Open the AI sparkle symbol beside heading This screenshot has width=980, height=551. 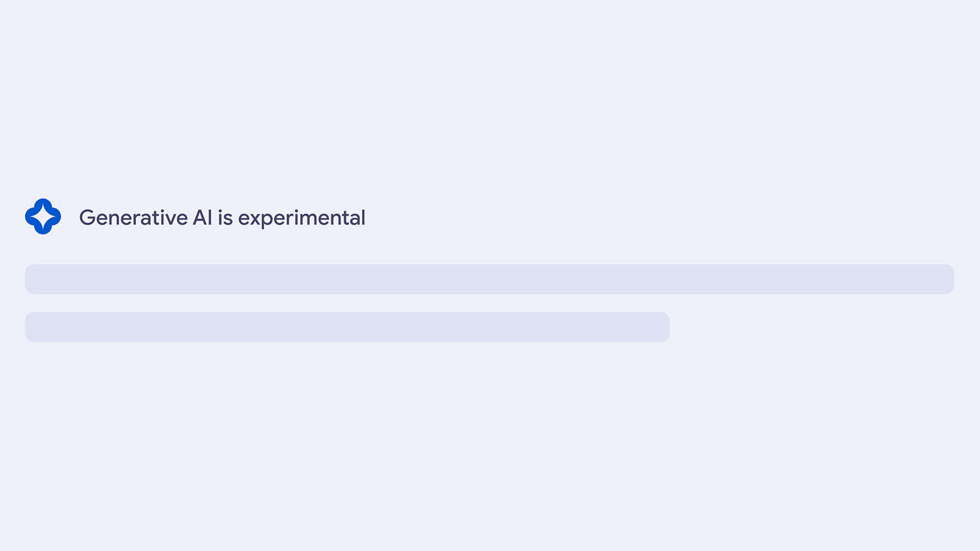click(43, 216)
